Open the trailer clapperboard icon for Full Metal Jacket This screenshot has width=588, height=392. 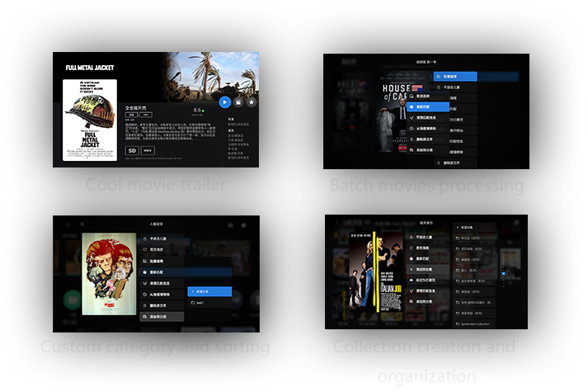[238, 102]
